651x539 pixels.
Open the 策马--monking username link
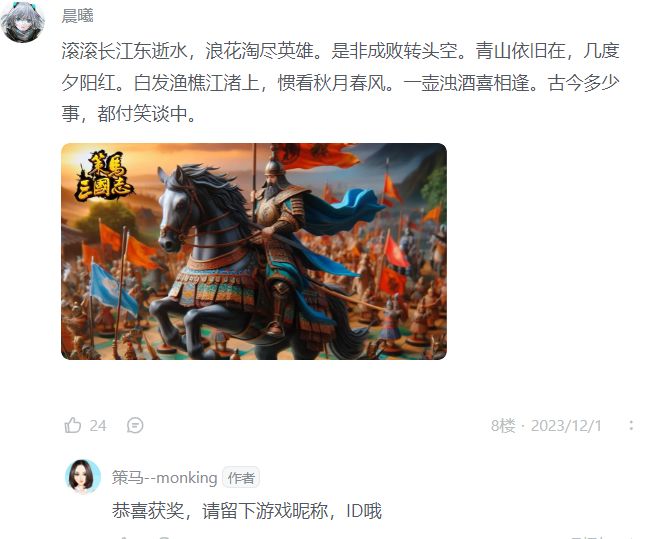click(164, 478)
